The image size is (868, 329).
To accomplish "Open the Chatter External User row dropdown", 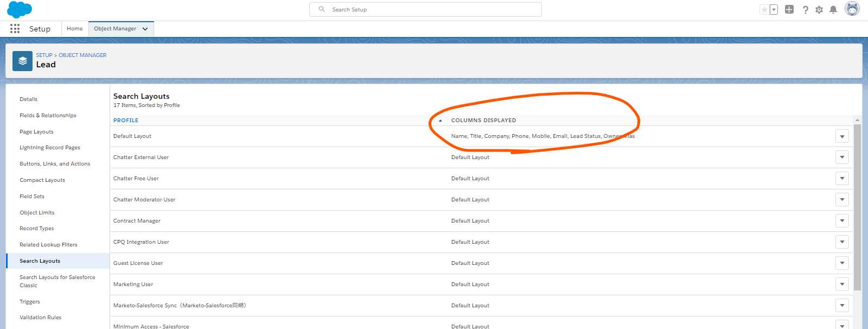I will (x=842, y=157).
